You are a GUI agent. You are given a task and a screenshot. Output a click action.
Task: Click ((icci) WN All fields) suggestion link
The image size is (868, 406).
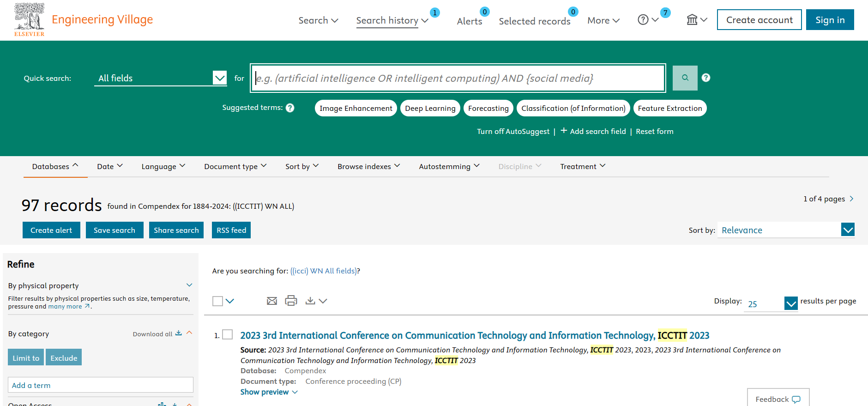pyautogui.click(x=324, y=271)
